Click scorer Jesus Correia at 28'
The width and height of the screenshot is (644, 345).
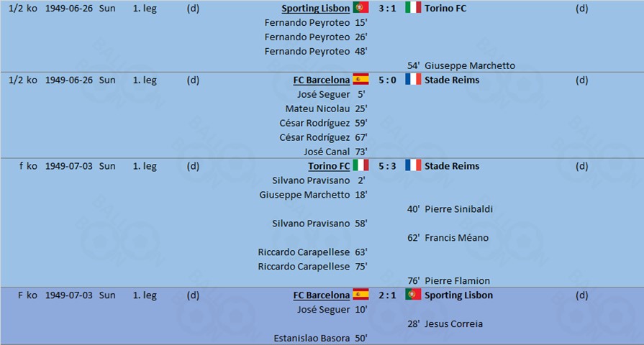click(x=453, y=324)
